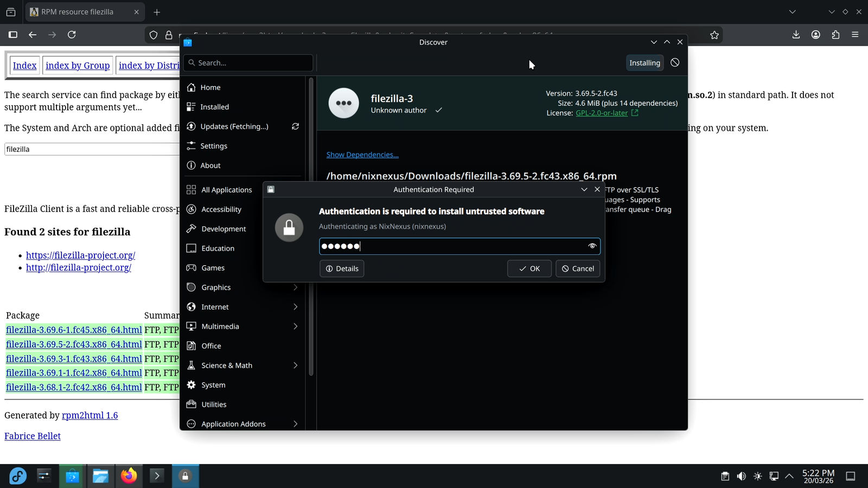Focus the password input field
868x488 pixels.
point(459,246)
